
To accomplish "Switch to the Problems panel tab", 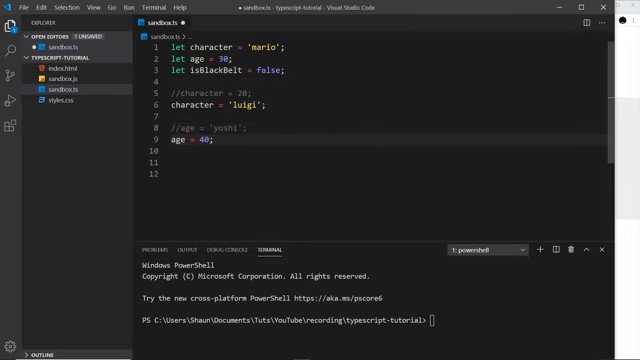I will click(155, 250).
